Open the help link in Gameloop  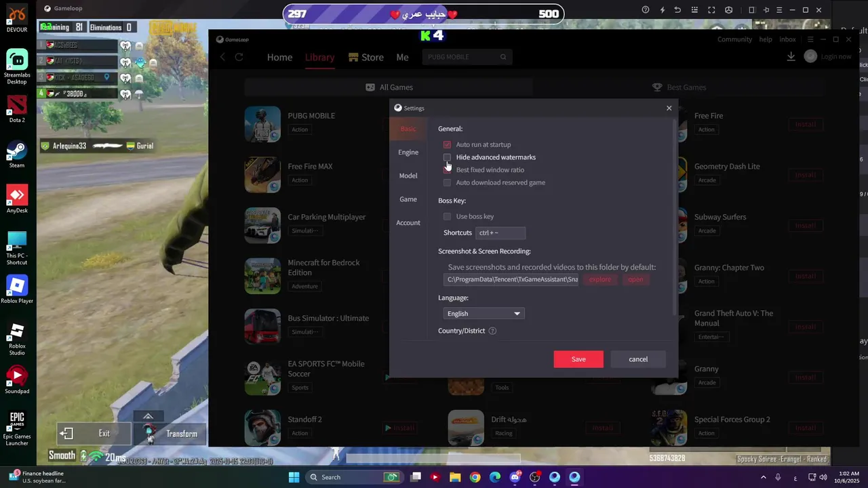pyautogui.click(x=766, y=39)
